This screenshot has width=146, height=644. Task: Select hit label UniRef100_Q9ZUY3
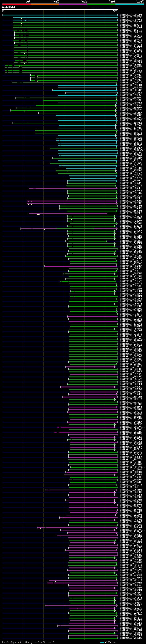pos(131,22)
